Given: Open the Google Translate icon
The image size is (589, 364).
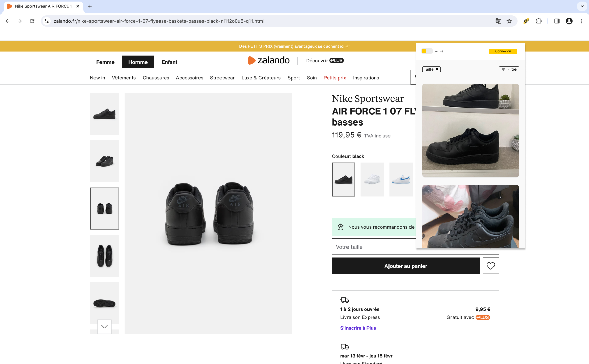Looking at the screenshot, I should 498,21.
